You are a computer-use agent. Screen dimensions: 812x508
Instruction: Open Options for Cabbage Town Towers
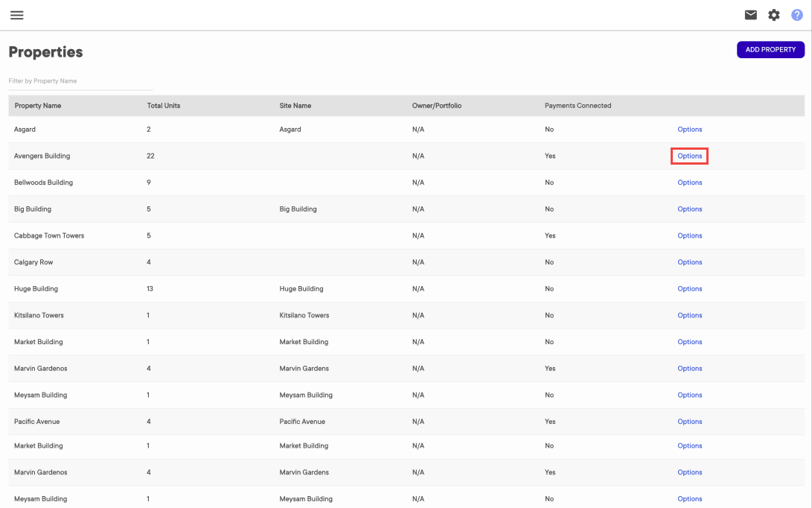[689, 235]
